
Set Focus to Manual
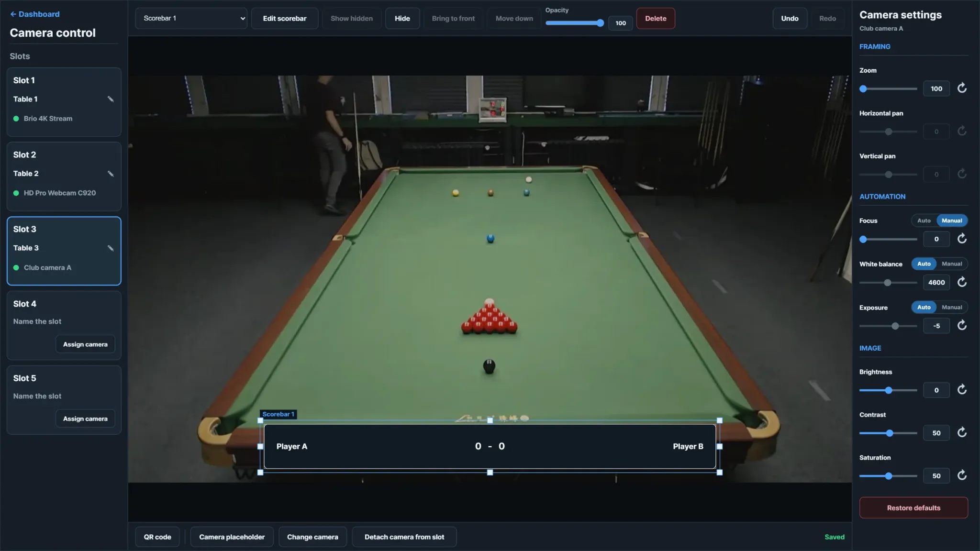coord(952,220)
